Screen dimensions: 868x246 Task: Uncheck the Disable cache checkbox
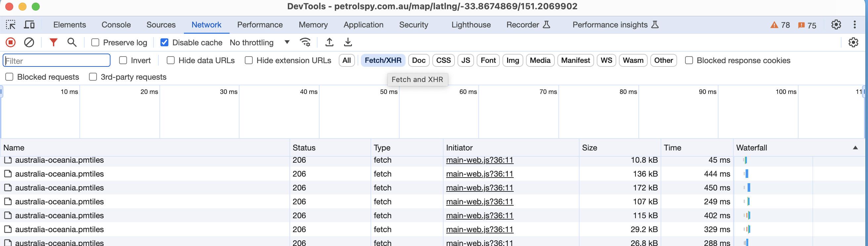click(x=164, y=42)
